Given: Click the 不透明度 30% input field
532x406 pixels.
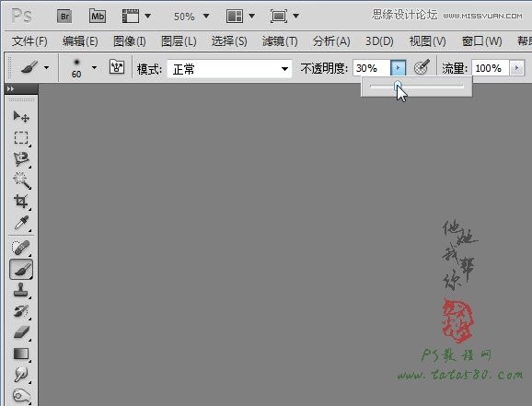Looking at the screenshot, I should click(x=372, y=68).
